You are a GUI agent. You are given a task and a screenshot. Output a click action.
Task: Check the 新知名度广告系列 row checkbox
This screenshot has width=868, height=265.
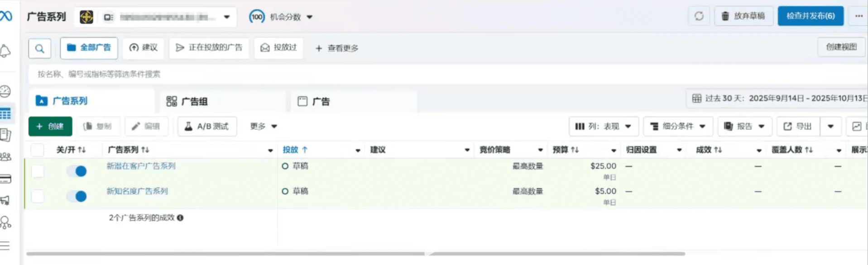(x=38, y=196)
